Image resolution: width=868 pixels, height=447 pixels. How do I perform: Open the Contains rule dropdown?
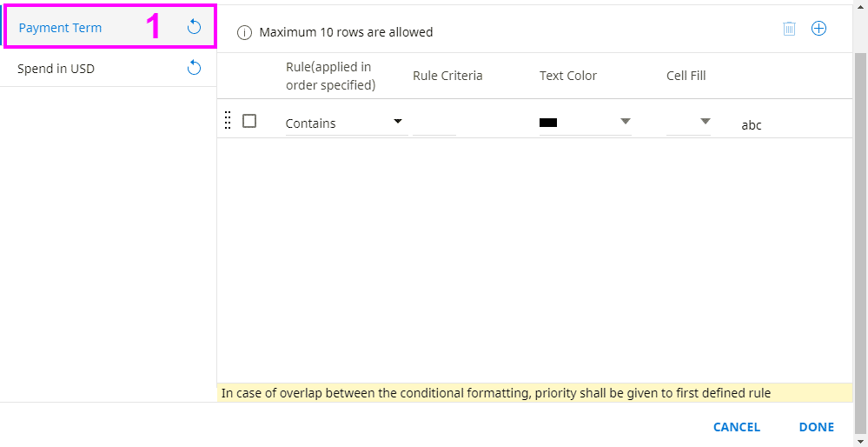click(346, 123)
